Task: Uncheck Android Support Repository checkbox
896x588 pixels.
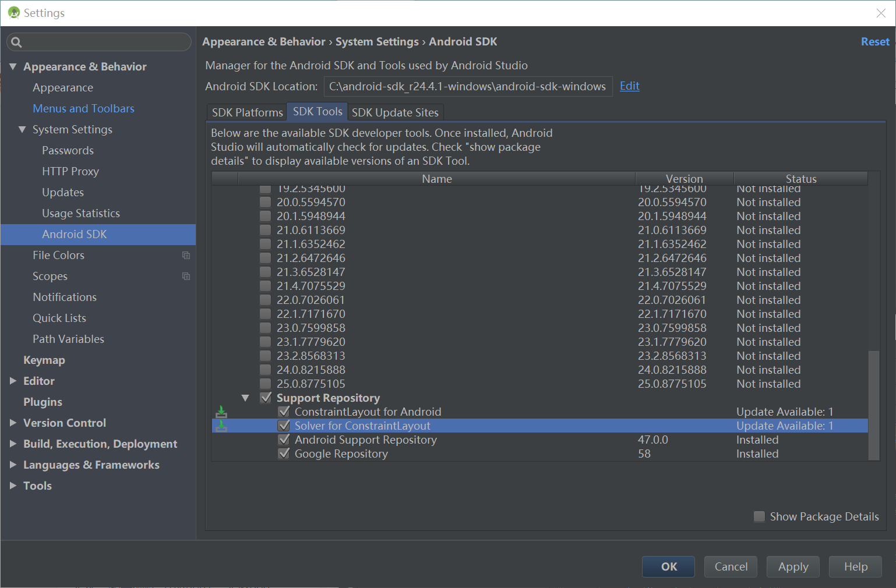Action: tap(284, 440)
